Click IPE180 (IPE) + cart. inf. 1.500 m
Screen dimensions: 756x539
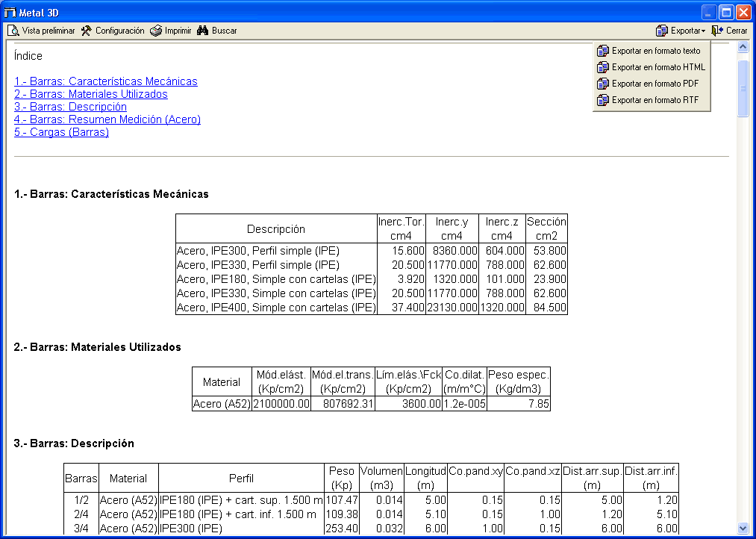pos(238,514)
